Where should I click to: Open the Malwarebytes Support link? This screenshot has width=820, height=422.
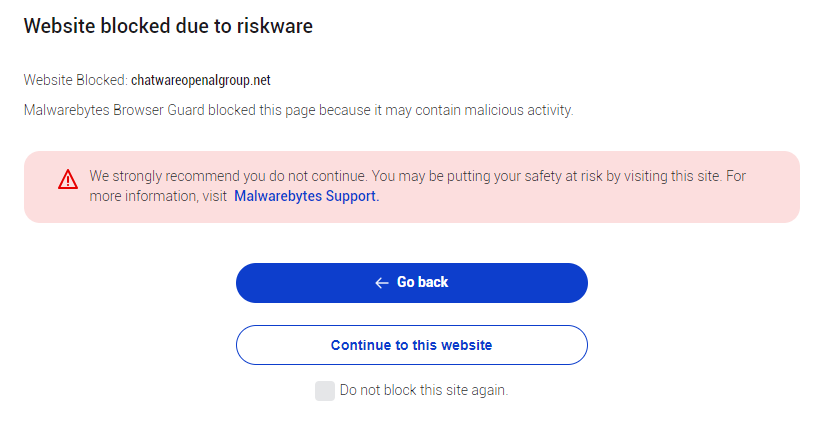tap(306, 196)
